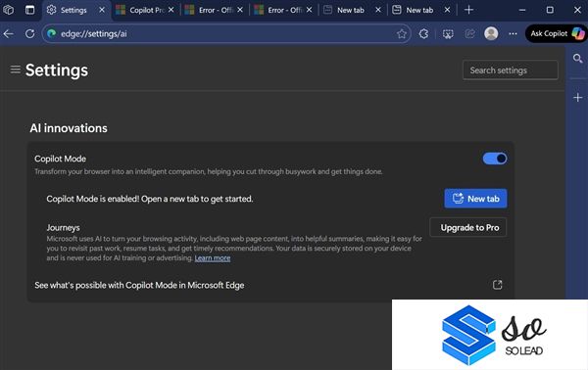Screen dimensions: 588x370
Task: Close the second Error - Office tab
Action: (309, 10)
